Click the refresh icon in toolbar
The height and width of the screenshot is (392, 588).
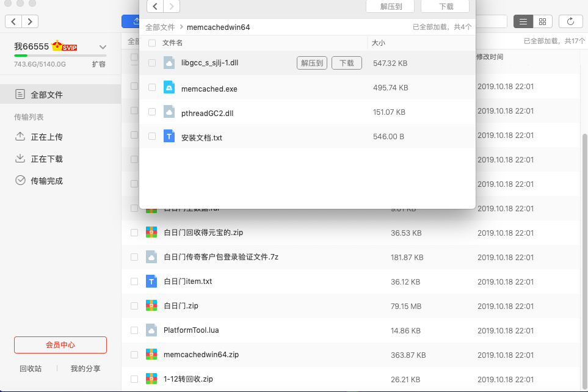570,21
